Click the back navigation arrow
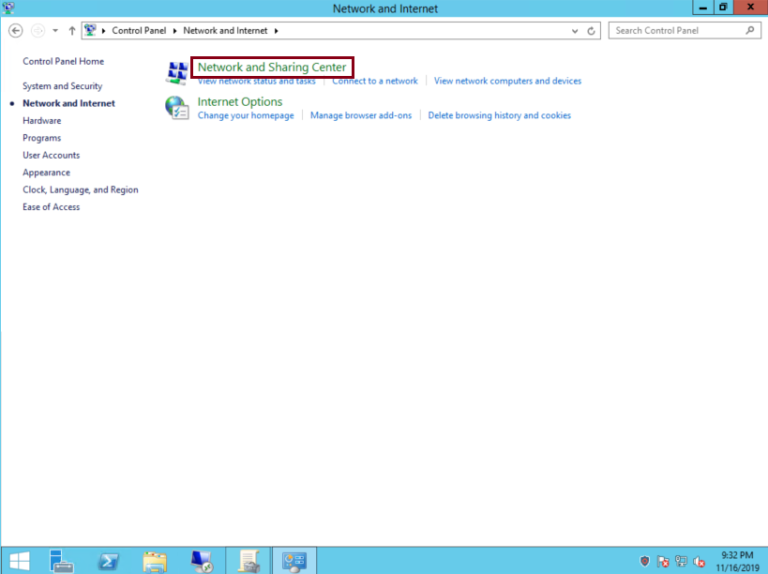The image size is (768, 574). point(15,31)
